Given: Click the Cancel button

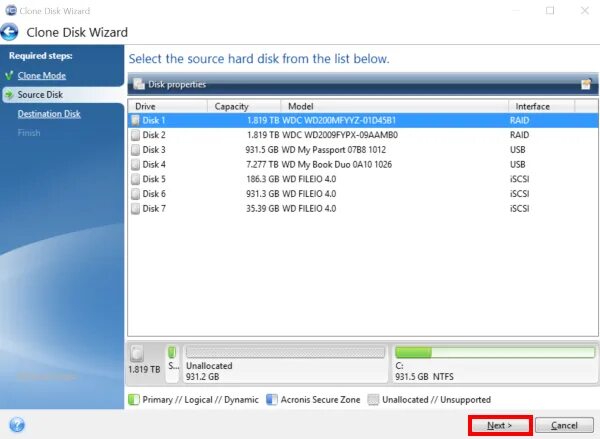Looking at the screenshot, I should 564,425.
